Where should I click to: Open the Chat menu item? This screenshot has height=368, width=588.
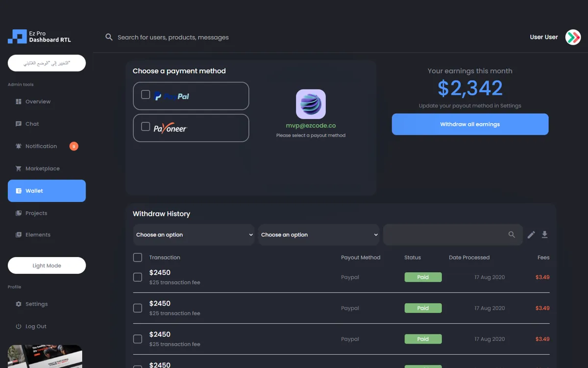pyautogui.click(x=47, y=124)
